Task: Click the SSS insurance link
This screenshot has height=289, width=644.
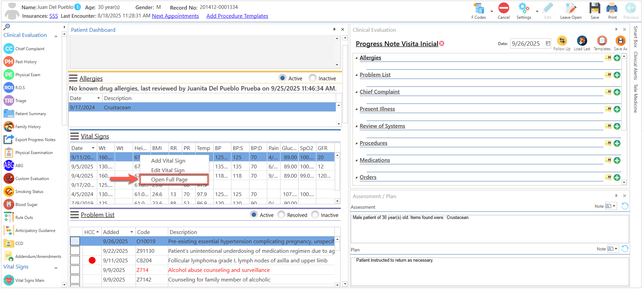Action: click(54, 16)
